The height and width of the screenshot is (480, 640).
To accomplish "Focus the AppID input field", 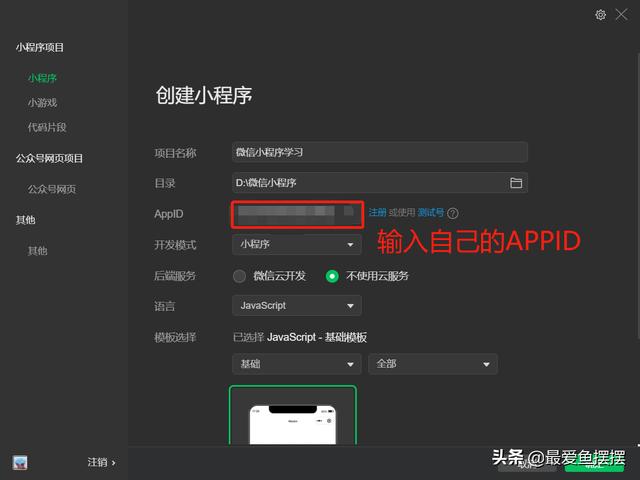I will tap(297, 214).
